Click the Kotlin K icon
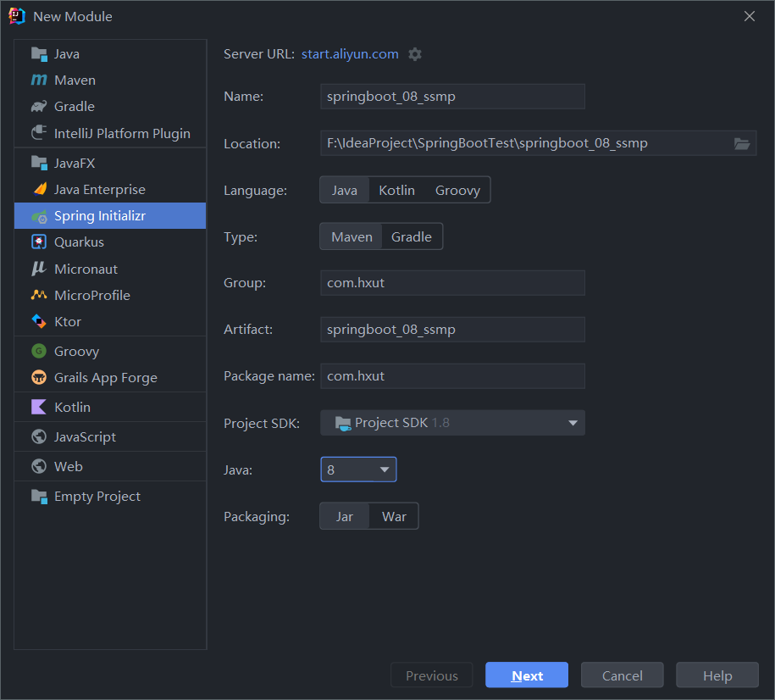 (39, 407)
